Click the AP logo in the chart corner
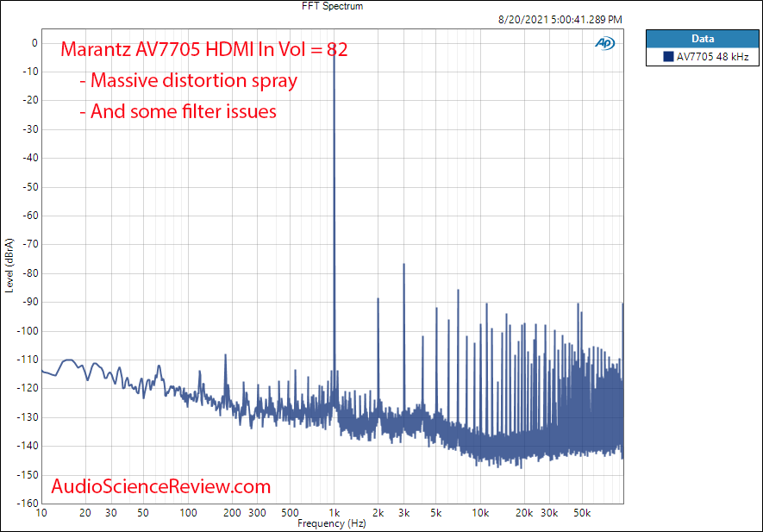Image resolution: width=763 pixels, height=532 pixels. click(x=605, y=43)
